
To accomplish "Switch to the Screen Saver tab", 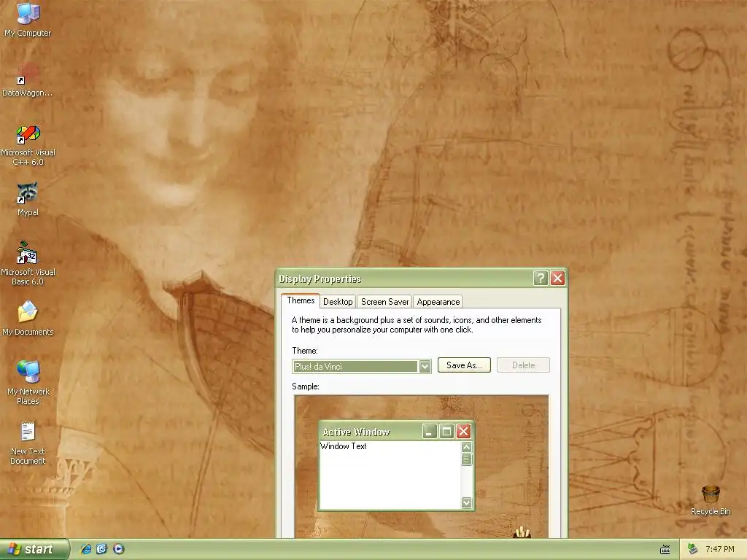I will [x=384, y=301].
